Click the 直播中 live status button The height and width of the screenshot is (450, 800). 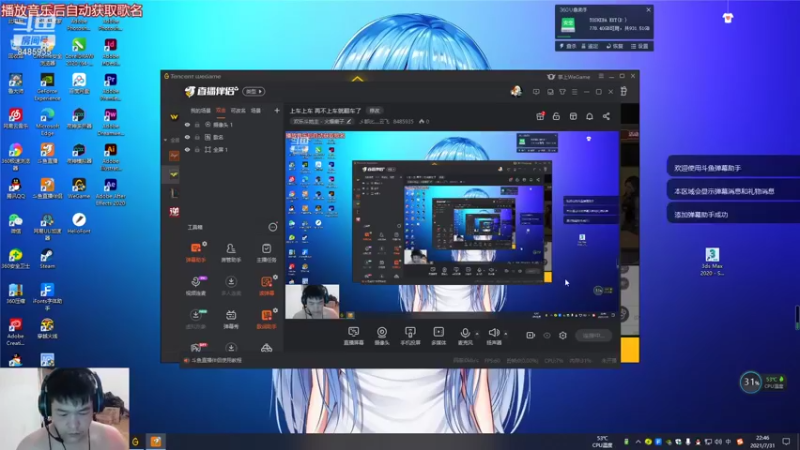click(593, 336)
